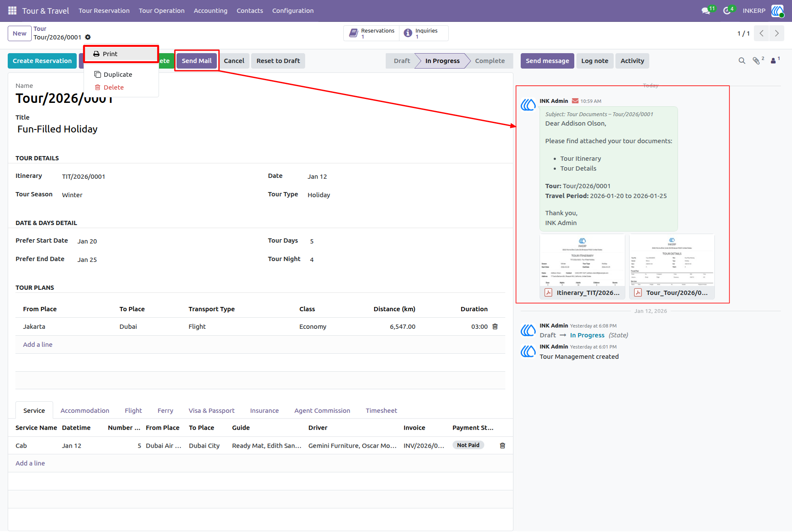Viewport: 792px width, 532px height.
Task: Click Log note in chatter
Action: (x=595, y=61)
